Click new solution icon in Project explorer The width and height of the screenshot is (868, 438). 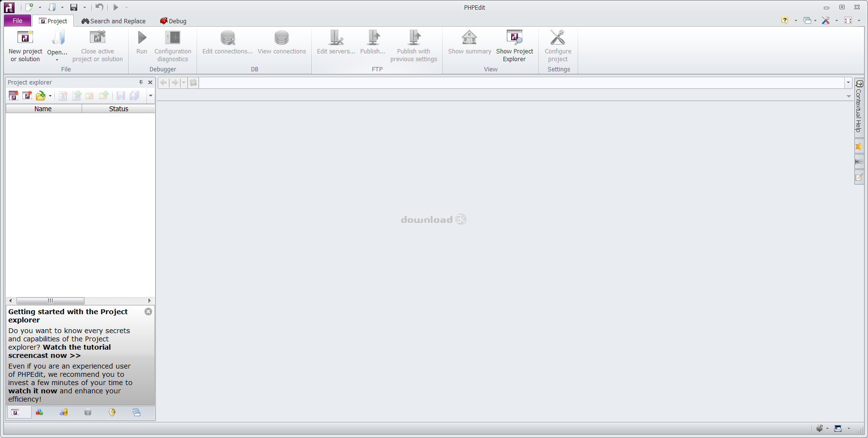click(14, 96)
